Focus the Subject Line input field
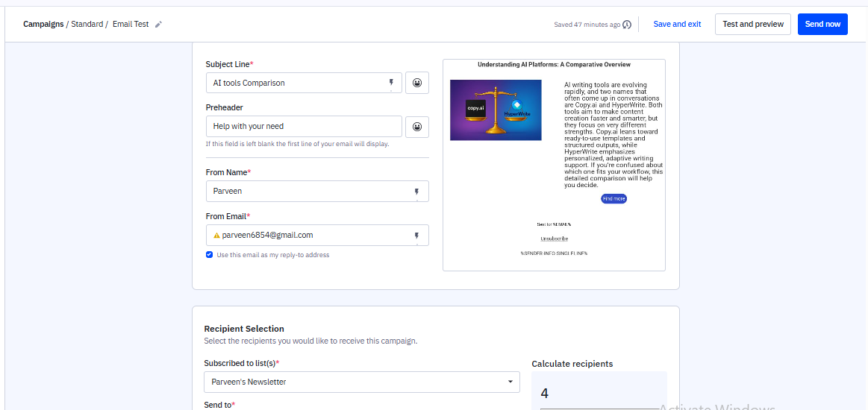 [295, 83]
